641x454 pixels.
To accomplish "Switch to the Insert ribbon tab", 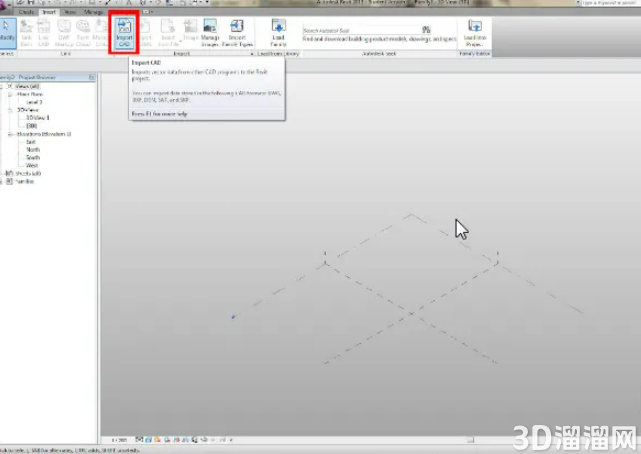I will tap(49, 12).
